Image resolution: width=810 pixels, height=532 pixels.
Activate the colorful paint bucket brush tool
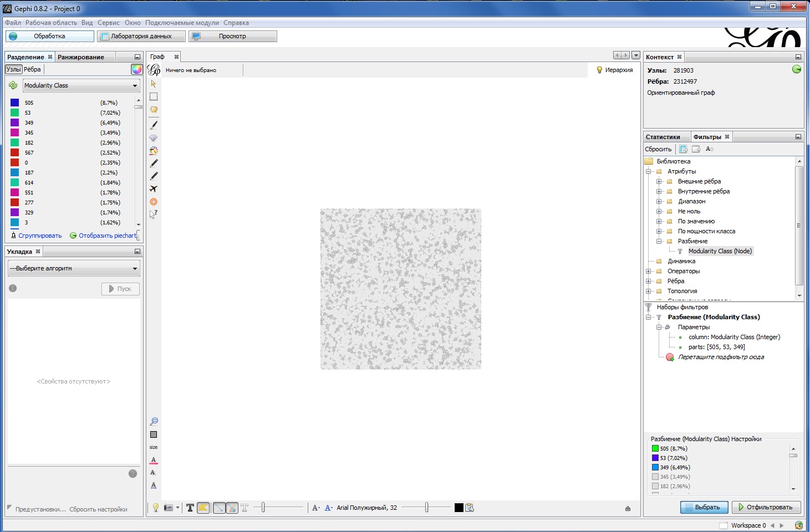(154, 151)
